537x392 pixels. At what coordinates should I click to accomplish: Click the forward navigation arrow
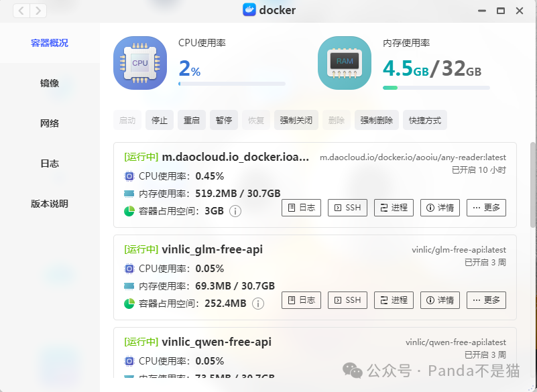[x=38, y=11]
